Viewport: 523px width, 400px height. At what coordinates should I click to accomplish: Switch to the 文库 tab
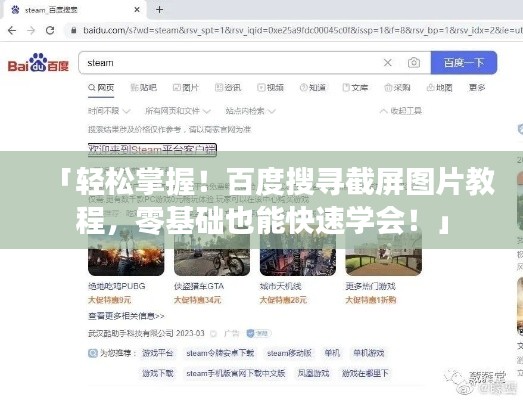tap(355, 87)
